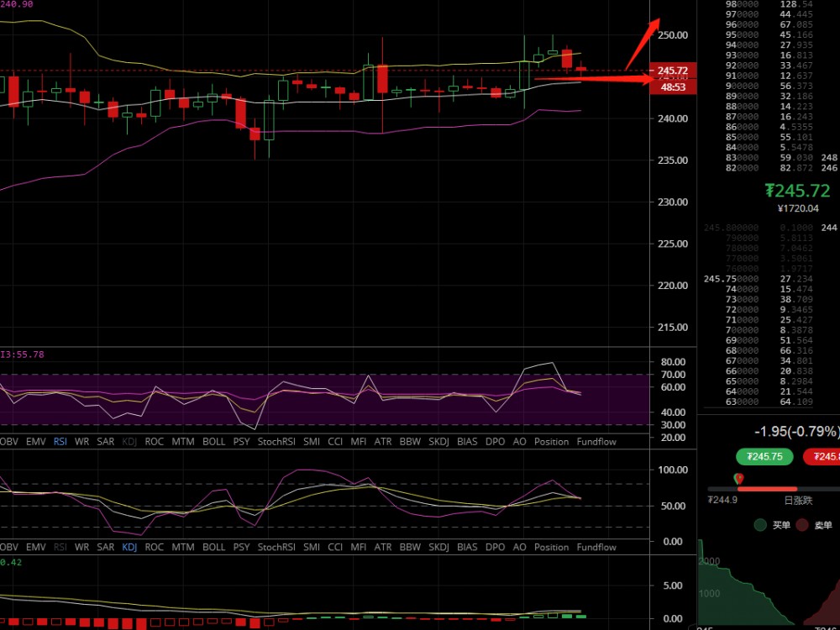Switch the KDJ panel to Position
The height and width of the screenshot is (630, 840).
(551, 547)
